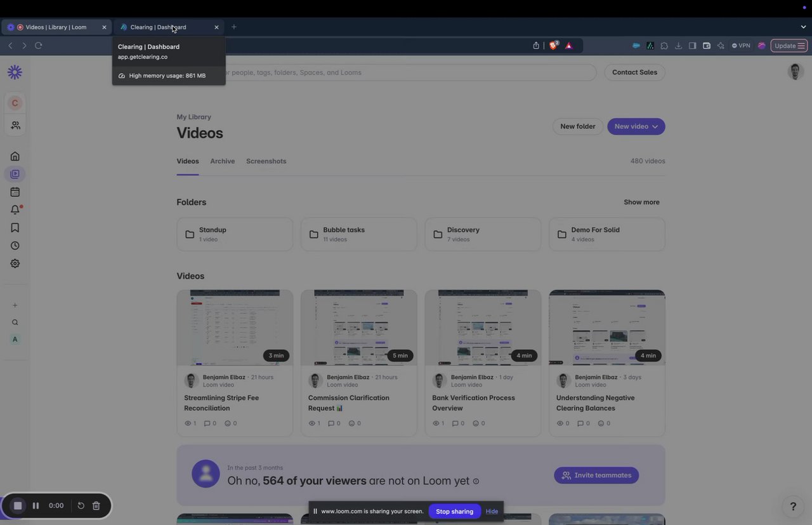Open the History clock icon in the sidebar
The height and width of the screenshot is (525, 812).
[15, 246]
